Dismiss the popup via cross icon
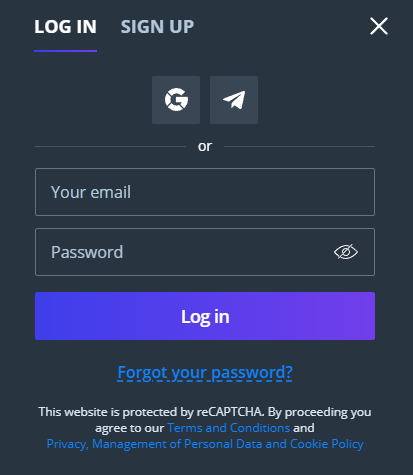The image size is (413, 475). [379, 26]
